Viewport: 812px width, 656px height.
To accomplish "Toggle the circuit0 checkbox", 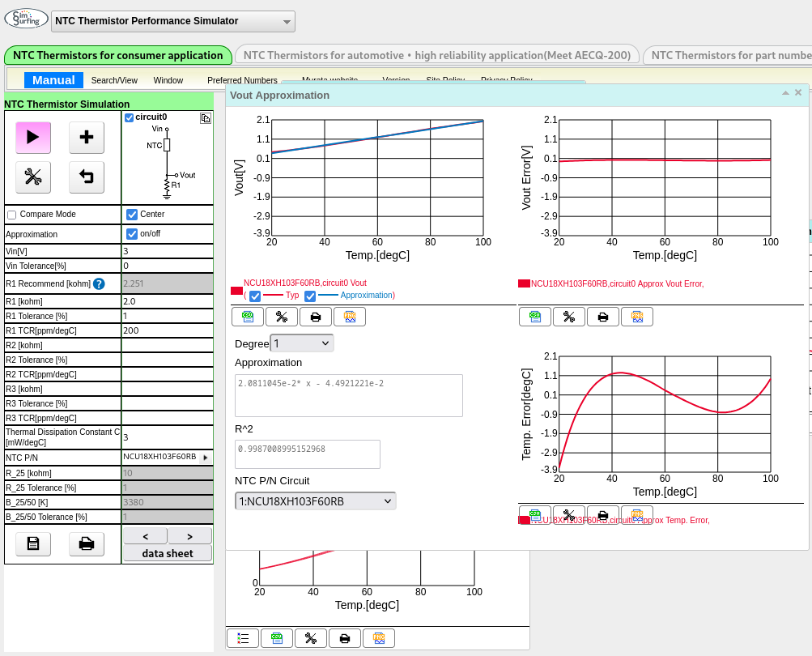I will pyautogui.click(x=130, y=117).
